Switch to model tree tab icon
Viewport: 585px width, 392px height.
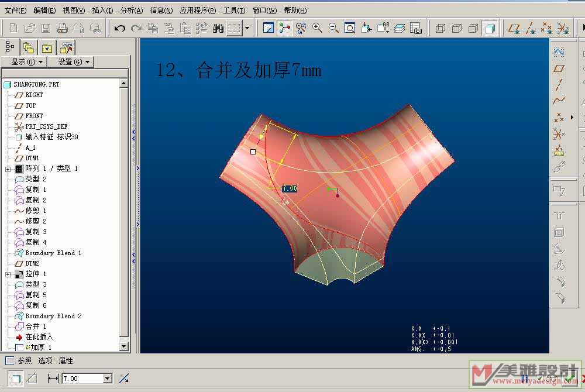tap(10, 47)
